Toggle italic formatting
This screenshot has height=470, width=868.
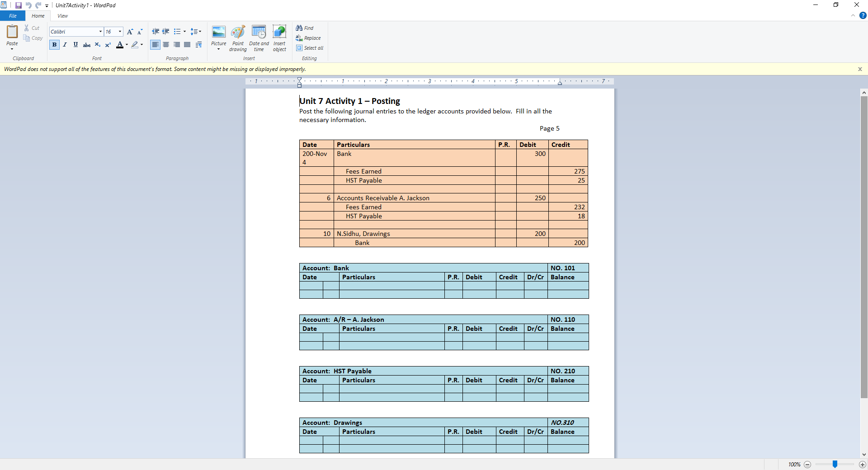pyautogui.click(x=65, y=45)
